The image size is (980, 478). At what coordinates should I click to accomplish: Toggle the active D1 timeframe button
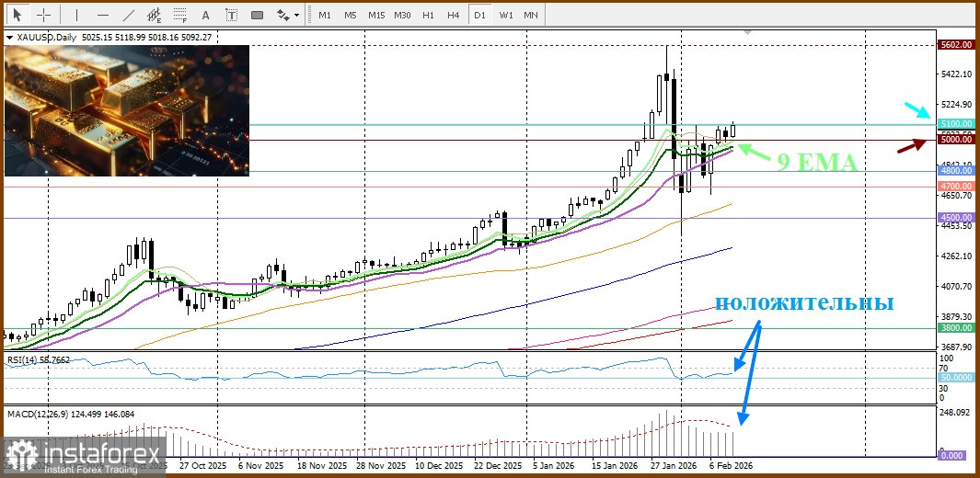[x=479, y=15]
